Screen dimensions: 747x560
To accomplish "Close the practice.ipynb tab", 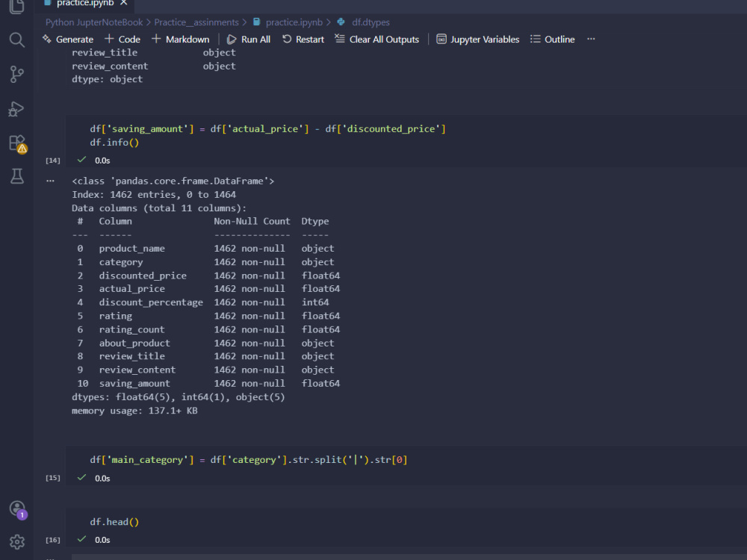I will [x=124, y=3].
